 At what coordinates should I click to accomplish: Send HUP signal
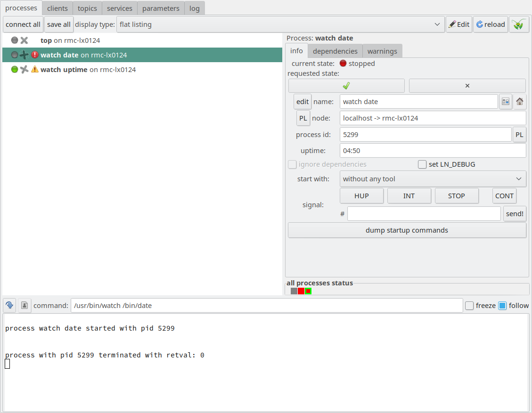click(x=362, y=196)
